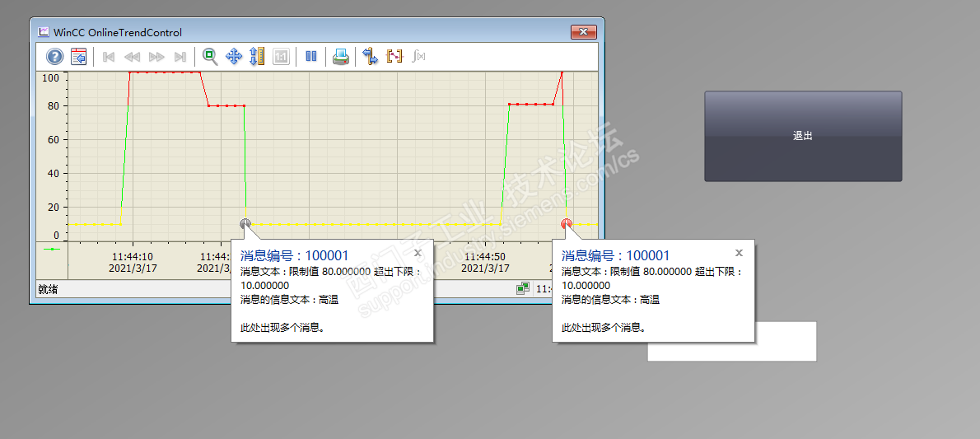980x439 pixels.
Task: Jump to the last data record
Action: [180, 57]
